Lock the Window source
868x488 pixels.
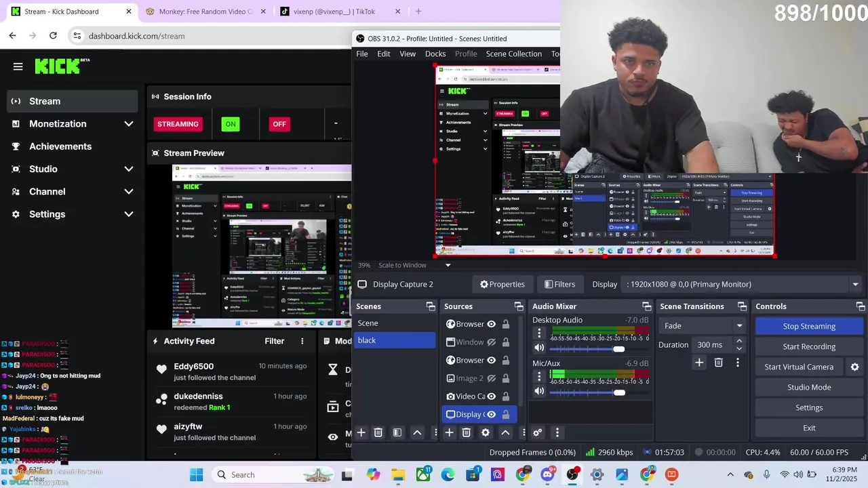point(506,342)
